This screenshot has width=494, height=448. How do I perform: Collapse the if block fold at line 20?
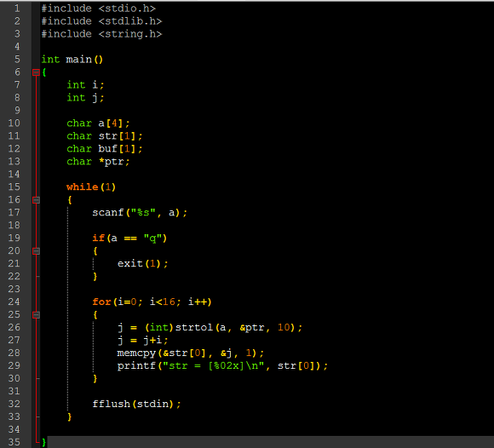point(36,250)
